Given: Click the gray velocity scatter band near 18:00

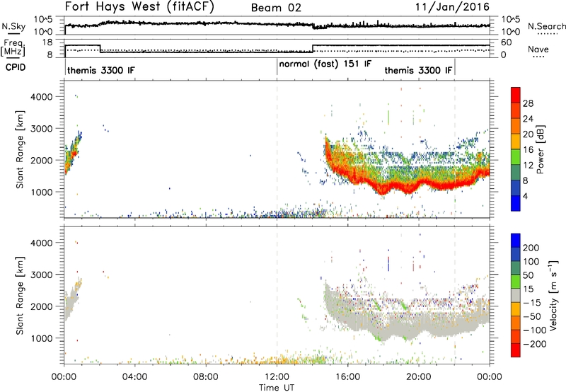Looking at the screenshot, I should [x=383, y=330].
